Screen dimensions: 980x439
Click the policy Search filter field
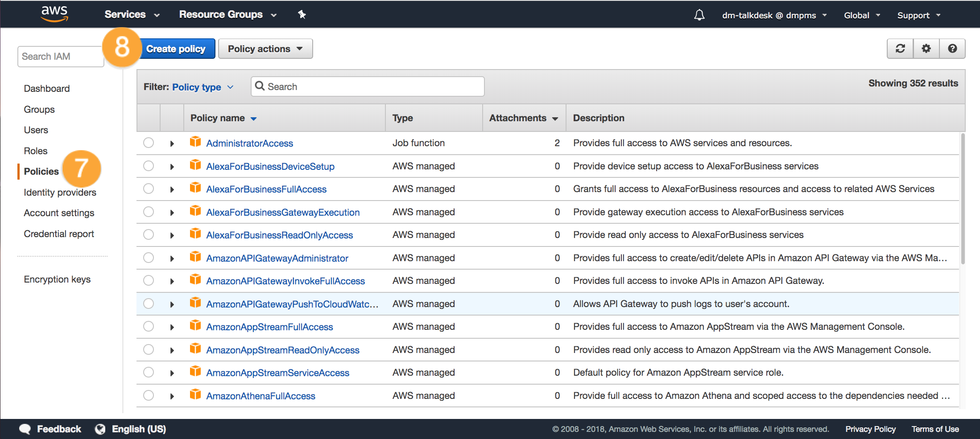[368, 86]
